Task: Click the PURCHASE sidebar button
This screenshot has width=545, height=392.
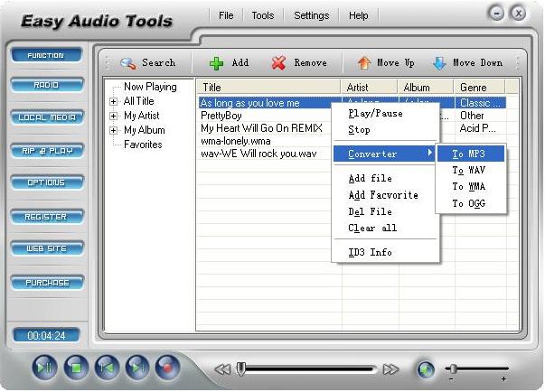Action: [47, 283]
